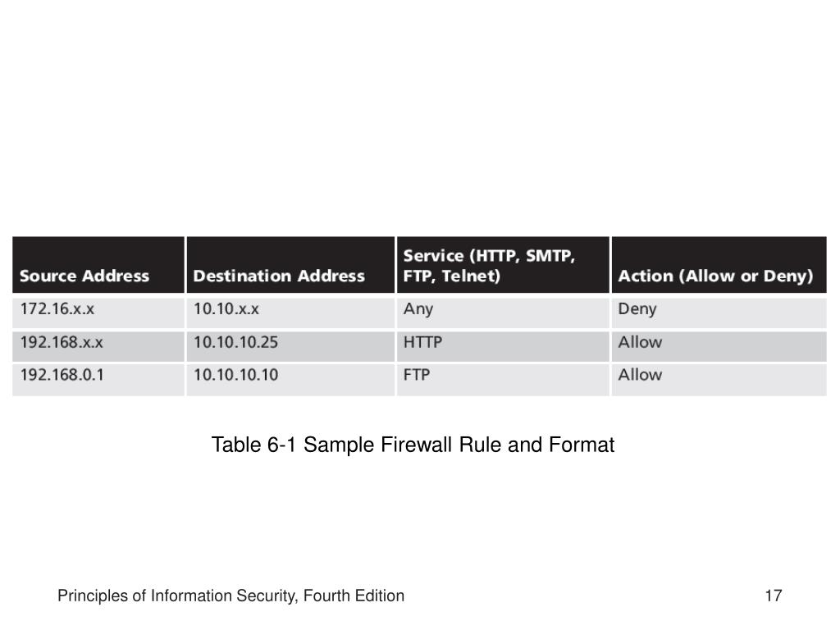Click the word Format in the caption
This screenshot has width=840, height=630.
(582, 445)
